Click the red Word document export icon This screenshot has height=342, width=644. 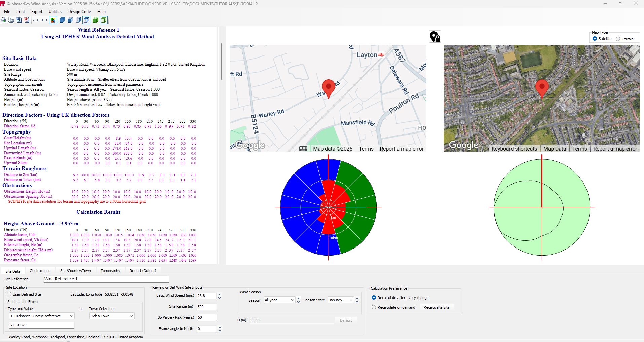point(27,20)
